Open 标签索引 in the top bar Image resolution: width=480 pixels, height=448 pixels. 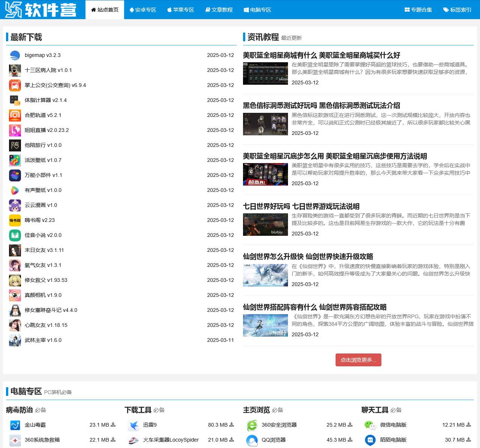pyautogui.click(x=457, y=10)
